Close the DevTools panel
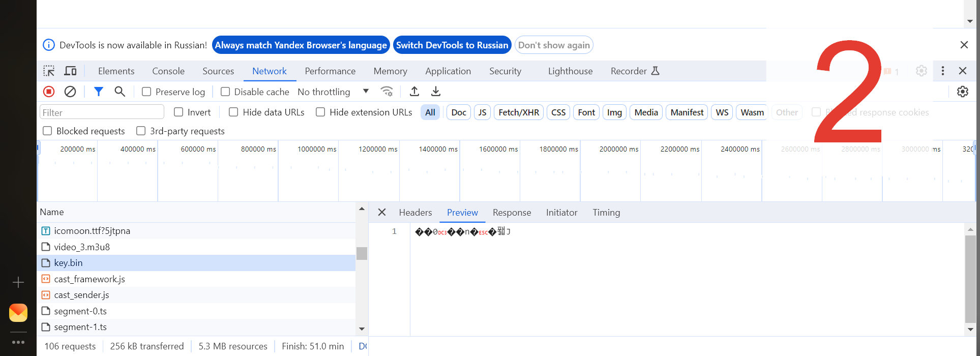The width and height of the screenshot is (980, 356). pyautogui.click(x=963, y=71)
